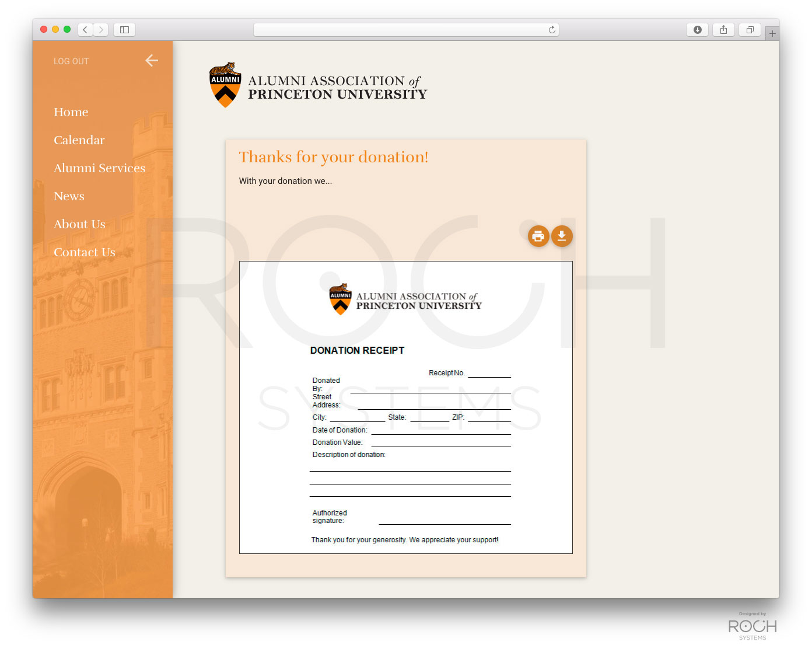Click the 'Donated By:' label
Screen dimensions: 812x645
tap(326, 384)
